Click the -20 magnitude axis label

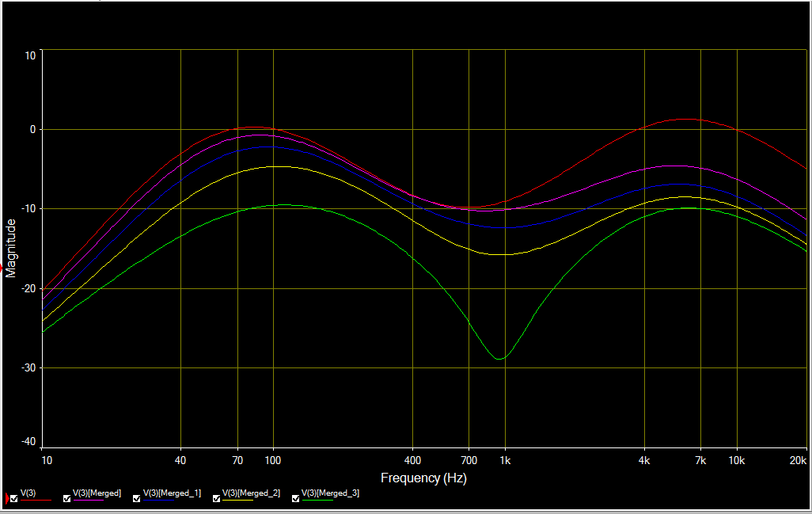pos(28,288)
